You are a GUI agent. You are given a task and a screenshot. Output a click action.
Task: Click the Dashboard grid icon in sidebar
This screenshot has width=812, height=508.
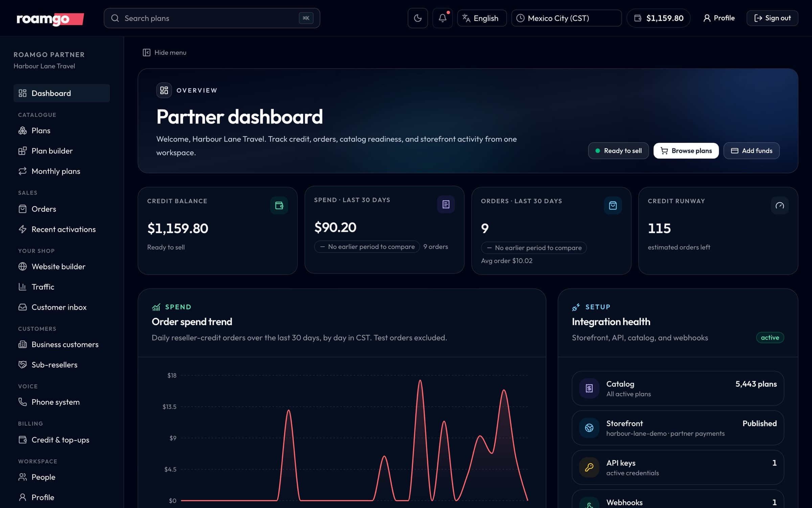pos(23,93)
